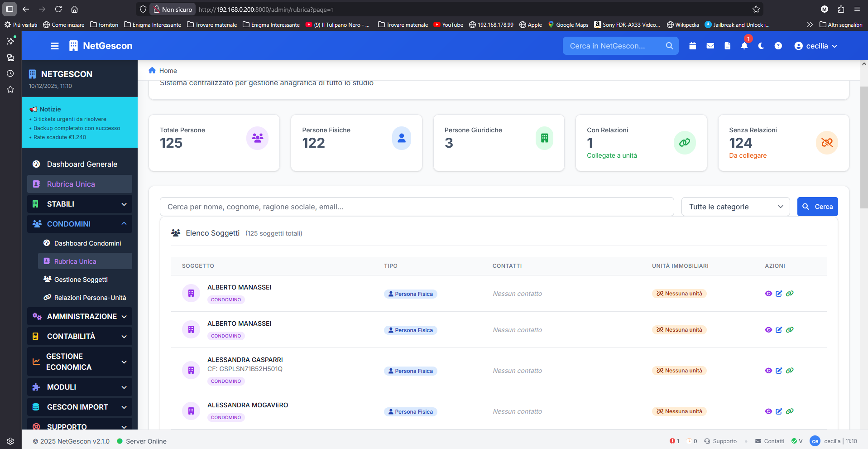Click the hamburger menu icon
Viewport: 868px width, 449px height.
point(55,46)
